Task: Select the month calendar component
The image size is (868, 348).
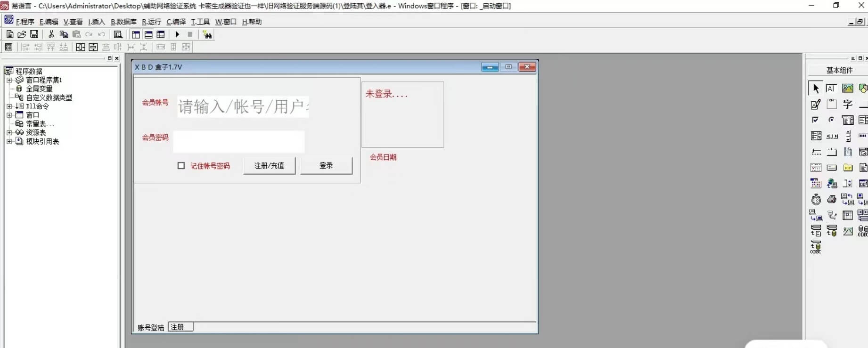Action: (816, 168)
